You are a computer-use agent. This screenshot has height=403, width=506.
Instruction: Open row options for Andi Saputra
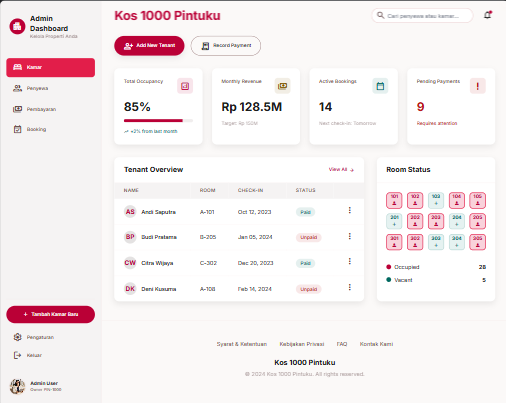(350, 210)
